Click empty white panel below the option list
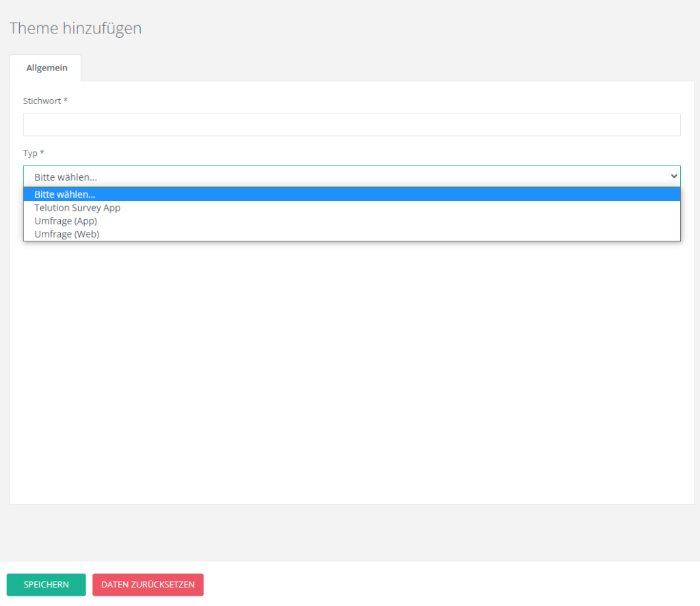The width and height of the screenshot is (700, 606). point(351,369)
